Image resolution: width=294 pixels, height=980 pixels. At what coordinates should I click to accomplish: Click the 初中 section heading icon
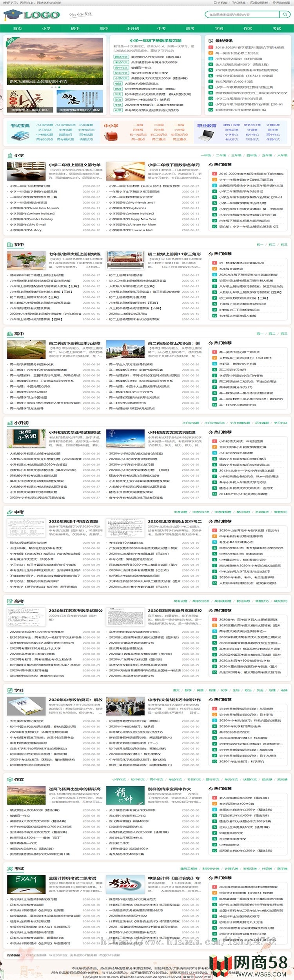10,245
